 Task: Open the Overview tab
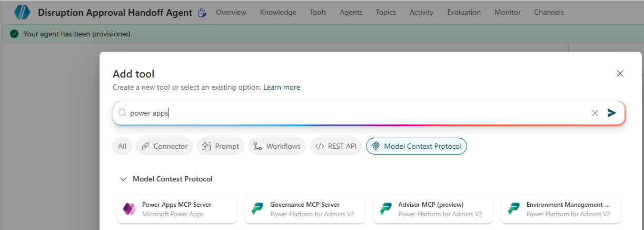pyautogui.click(x=232, y=12)
